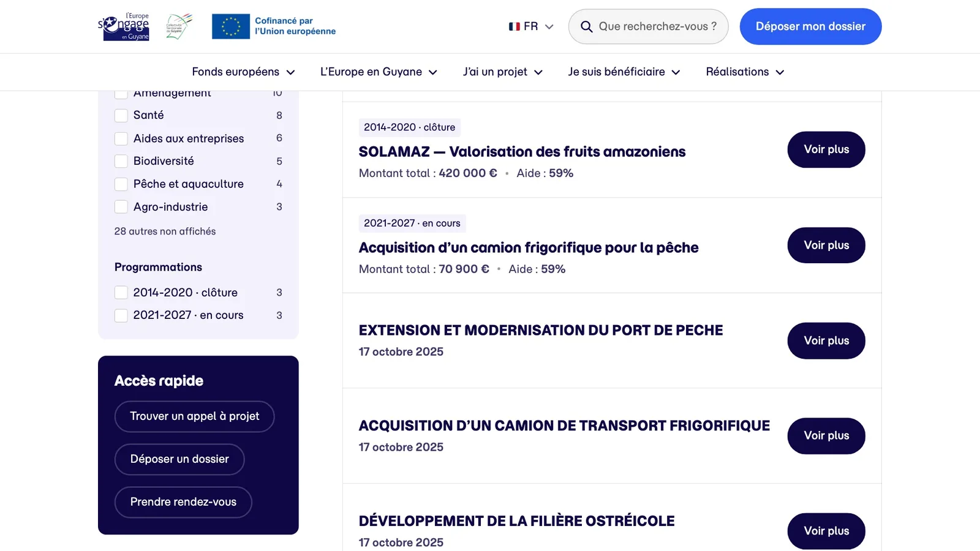Expand the J'ai un projet menu
The image size is (980, 551).
[x=503, y=72]
